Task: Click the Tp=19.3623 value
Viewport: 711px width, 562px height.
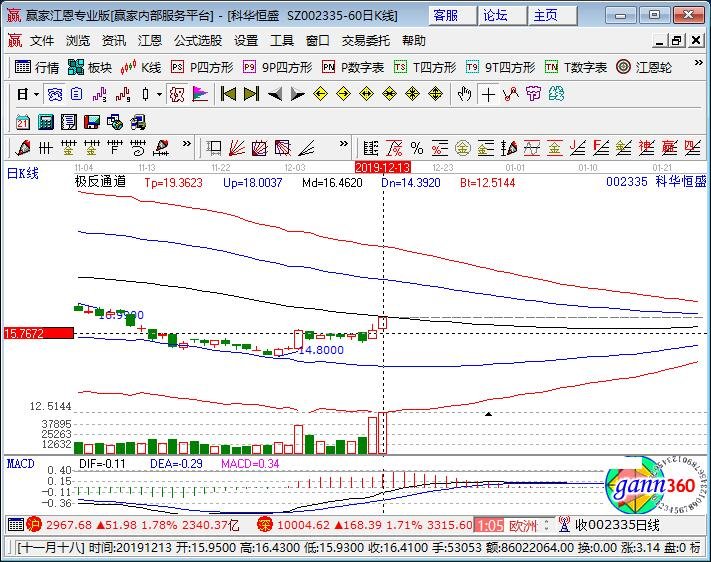Action: click(173, 183)
